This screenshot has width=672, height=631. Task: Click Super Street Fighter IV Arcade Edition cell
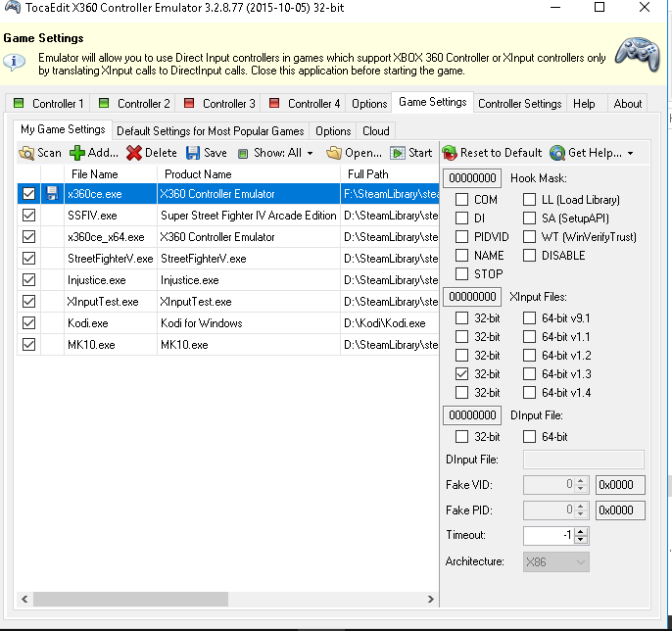pos(249,216)
